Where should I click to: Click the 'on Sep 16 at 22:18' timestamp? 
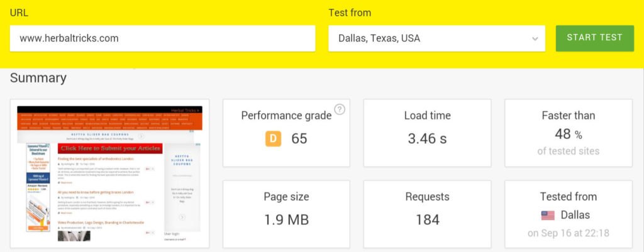point(568,233)
